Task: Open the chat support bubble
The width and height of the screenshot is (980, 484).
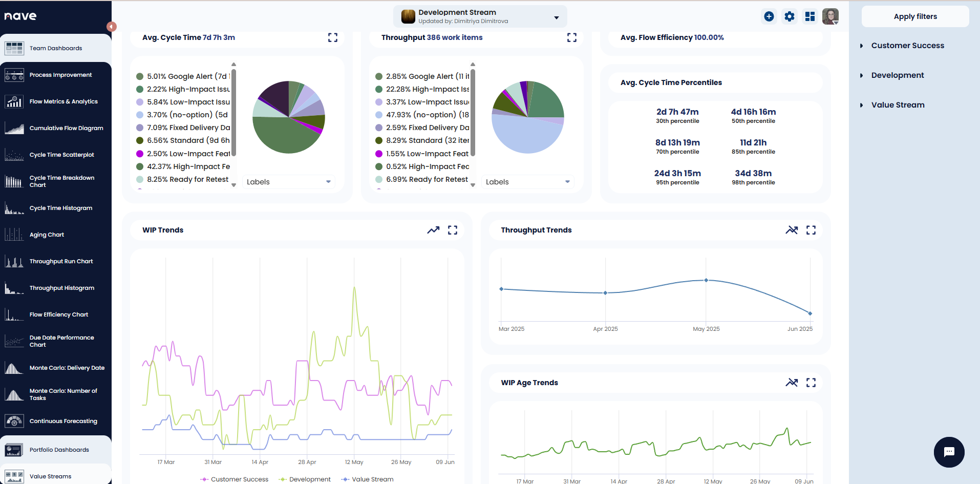Action: (949, 452)
